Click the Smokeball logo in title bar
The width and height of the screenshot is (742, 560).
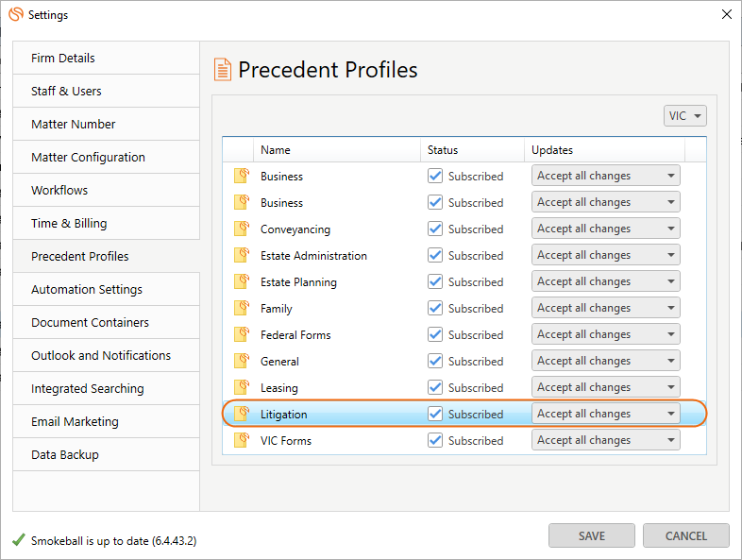click(x=16, y=14)
